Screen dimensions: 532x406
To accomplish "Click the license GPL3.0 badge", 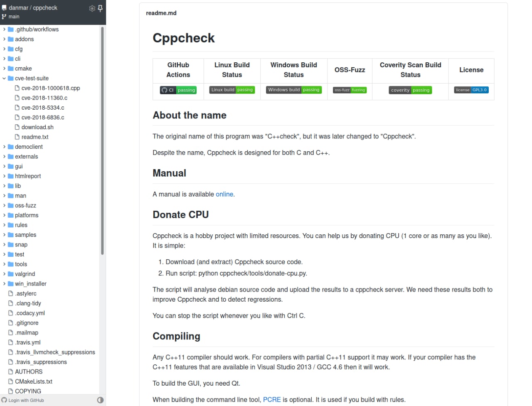I will coord(471,90).
